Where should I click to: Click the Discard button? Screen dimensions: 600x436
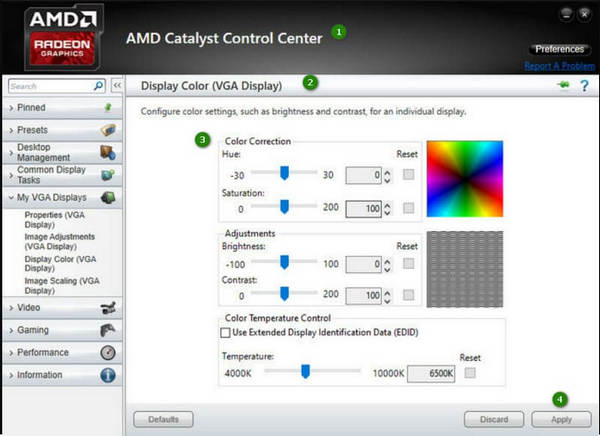click(494, 420)
